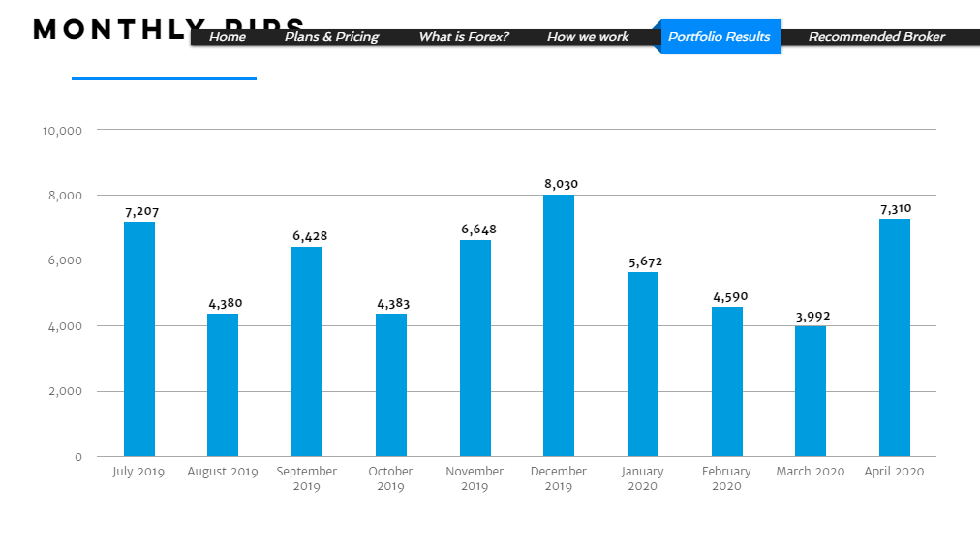Click the 2,000 y-axis label
Image resolution: width=980 pixels, height=552 pixels.
coord(65,391)
